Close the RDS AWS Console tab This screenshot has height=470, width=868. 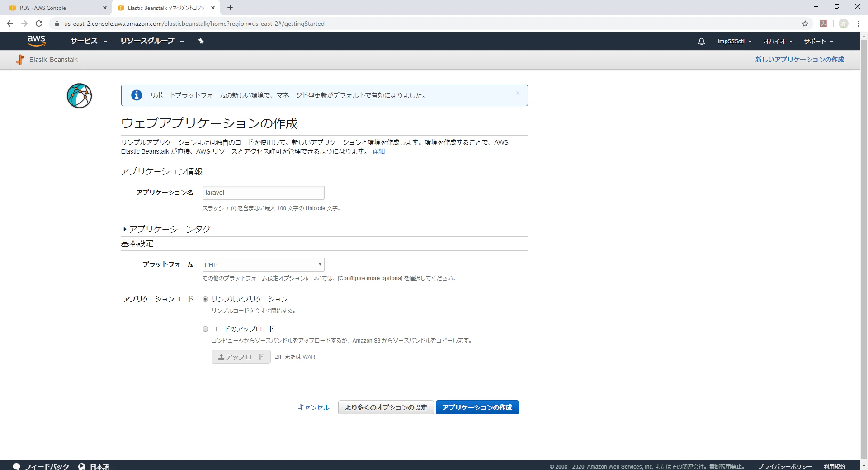coord(105,8)
